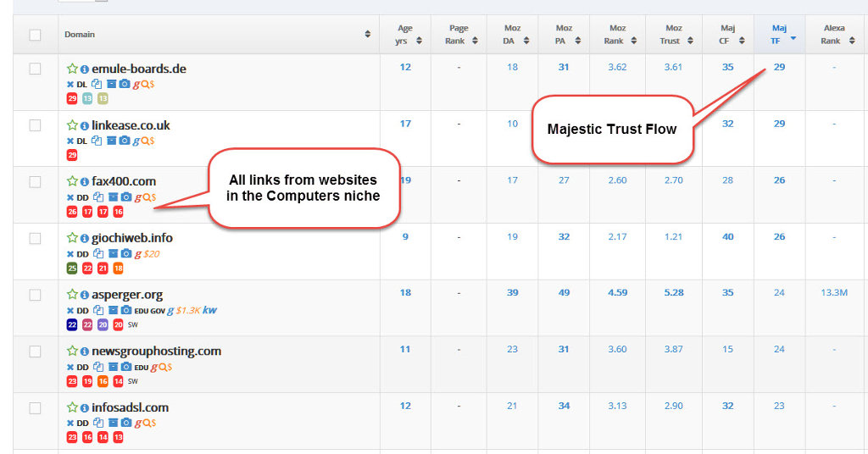Open archive icon for emule-boards.de
The image size is (868, 454).
(x=111, y=84)
